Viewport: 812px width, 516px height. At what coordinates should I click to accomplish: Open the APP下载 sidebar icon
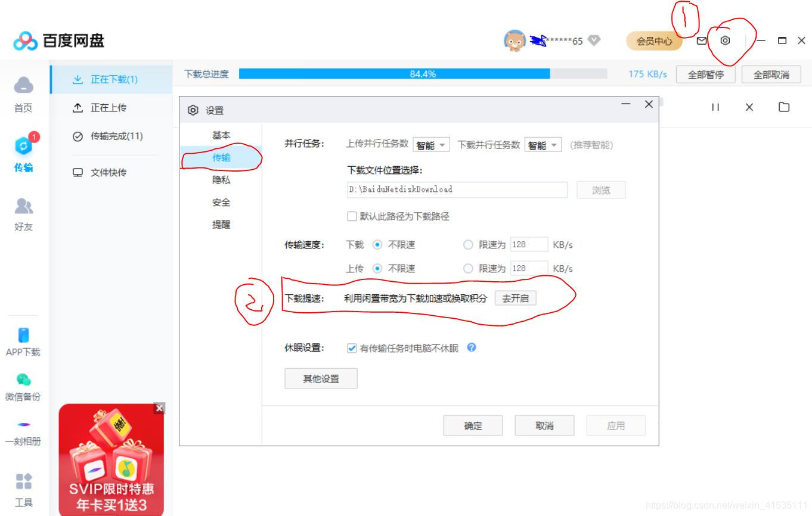coord(23,342)
